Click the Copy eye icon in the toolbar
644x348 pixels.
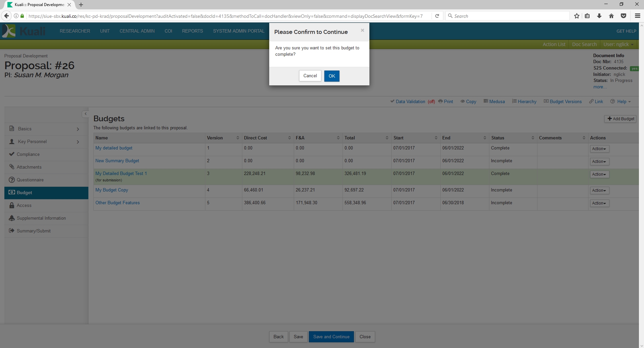coord(462,101)
